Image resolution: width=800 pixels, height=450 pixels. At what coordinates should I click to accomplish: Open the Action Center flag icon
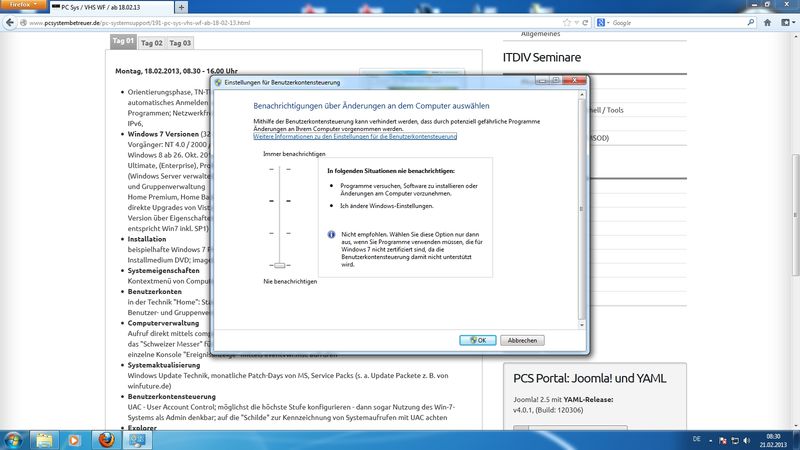click(722, 440)
